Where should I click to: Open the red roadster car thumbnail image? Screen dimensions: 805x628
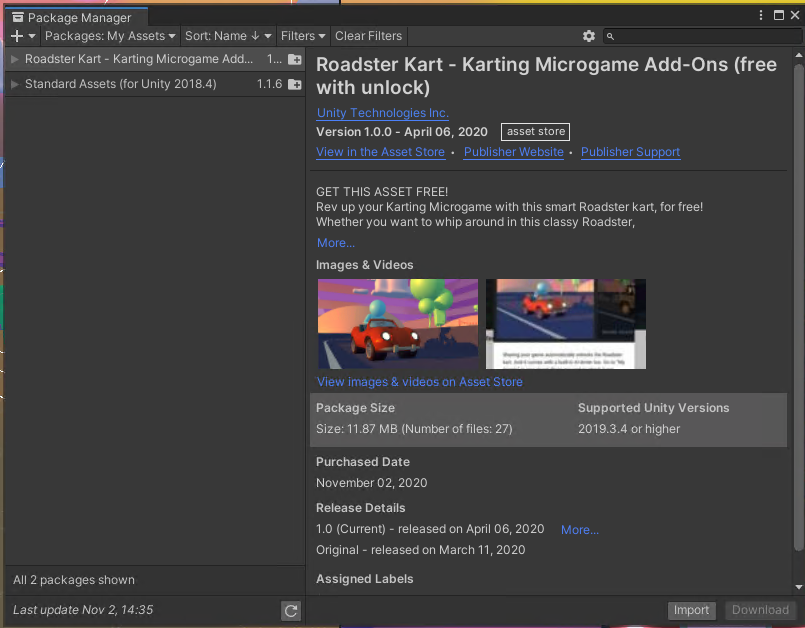tap(398, 324)
